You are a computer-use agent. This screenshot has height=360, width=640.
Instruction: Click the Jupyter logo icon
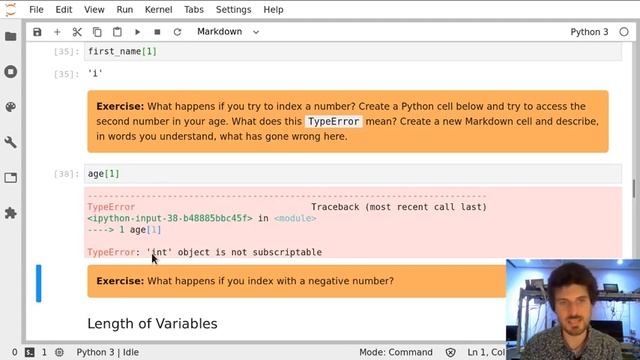pyautogui.click(x=10, y=9)
